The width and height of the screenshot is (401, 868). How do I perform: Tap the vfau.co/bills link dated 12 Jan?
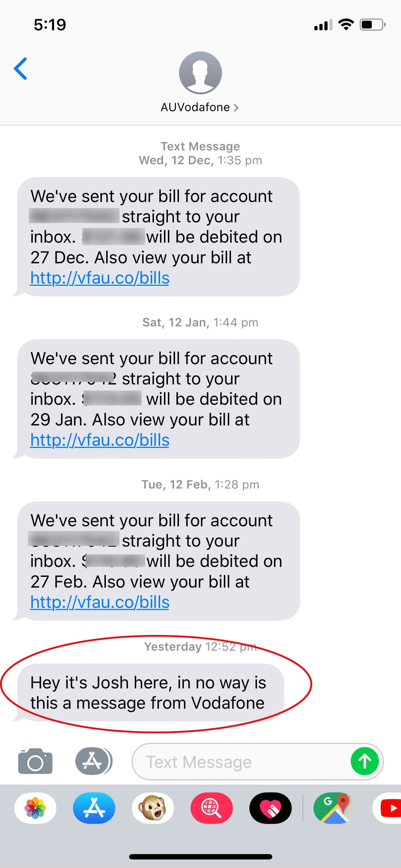click(x=99, y=440)
